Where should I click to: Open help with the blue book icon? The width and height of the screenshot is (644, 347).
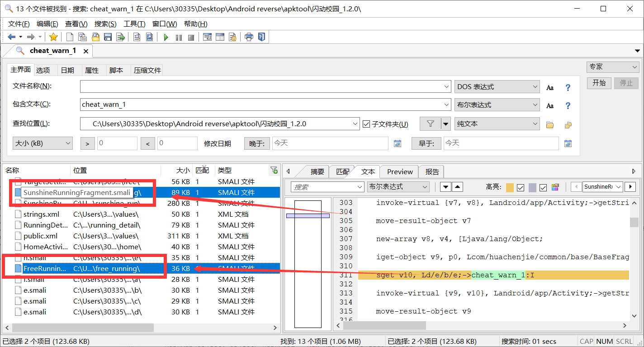coord(261,37)
